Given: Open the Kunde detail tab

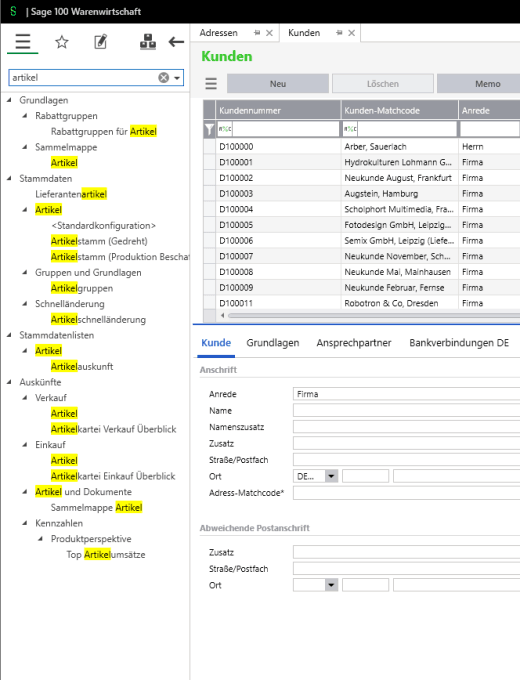Looking at the screenshot, I should coord(216,343).
